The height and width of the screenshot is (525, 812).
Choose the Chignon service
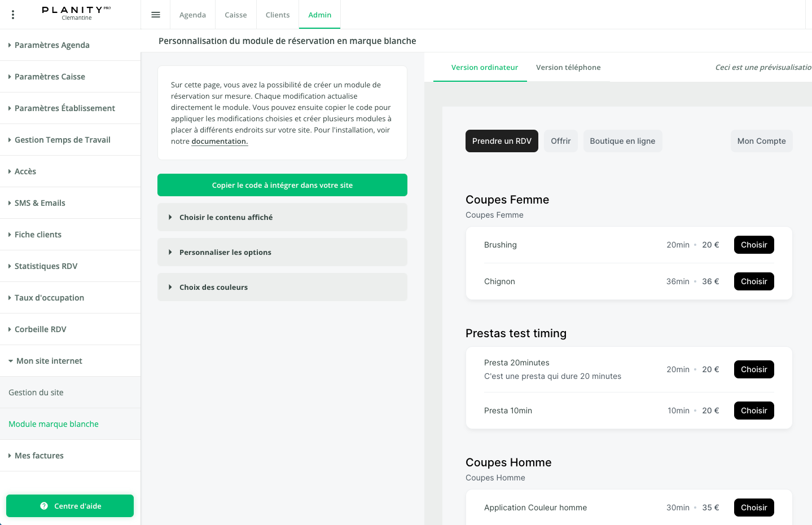[754, 281]
